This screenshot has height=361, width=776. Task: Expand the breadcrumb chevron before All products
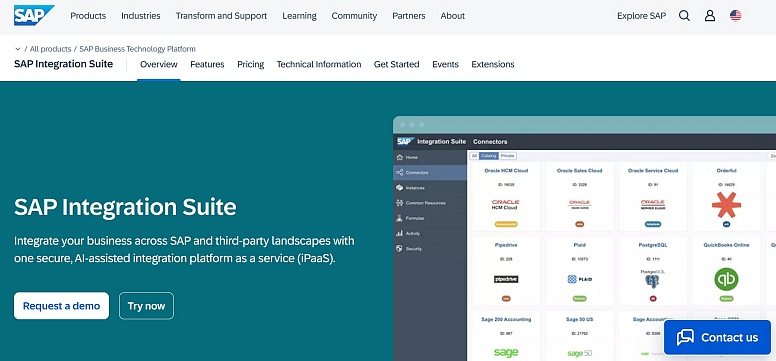pyautogui.click(x=18, y=49)
